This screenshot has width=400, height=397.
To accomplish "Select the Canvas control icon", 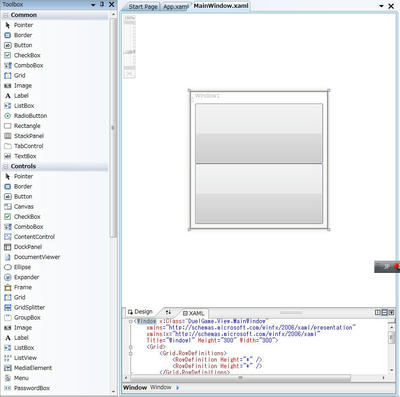I will [8, 207].
